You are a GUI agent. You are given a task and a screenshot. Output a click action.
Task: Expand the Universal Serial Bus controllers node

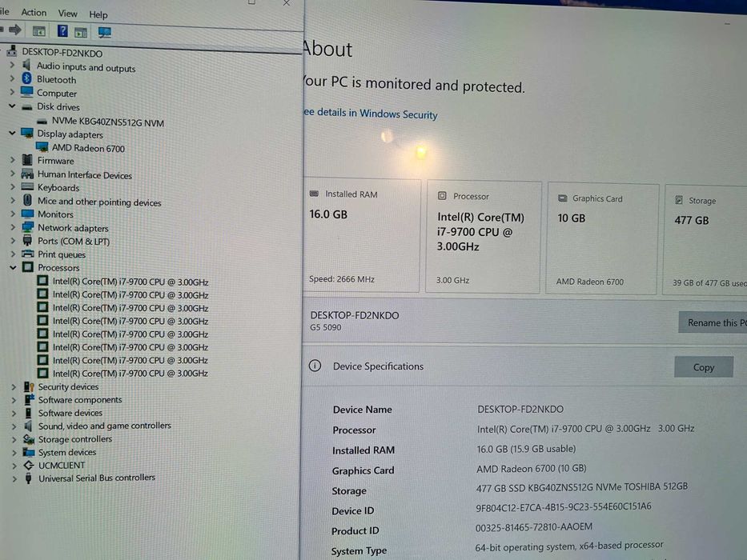pos(14,478)
